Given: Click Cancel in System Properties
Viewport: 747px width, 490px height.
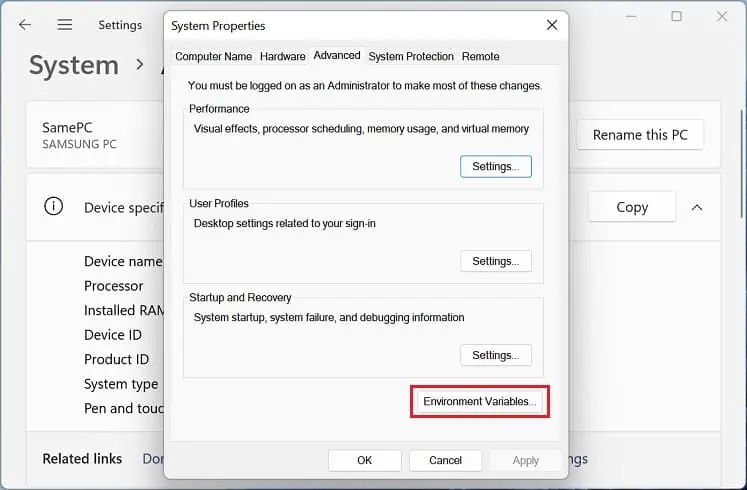Looking at the screenshot, I should [445, 460].
